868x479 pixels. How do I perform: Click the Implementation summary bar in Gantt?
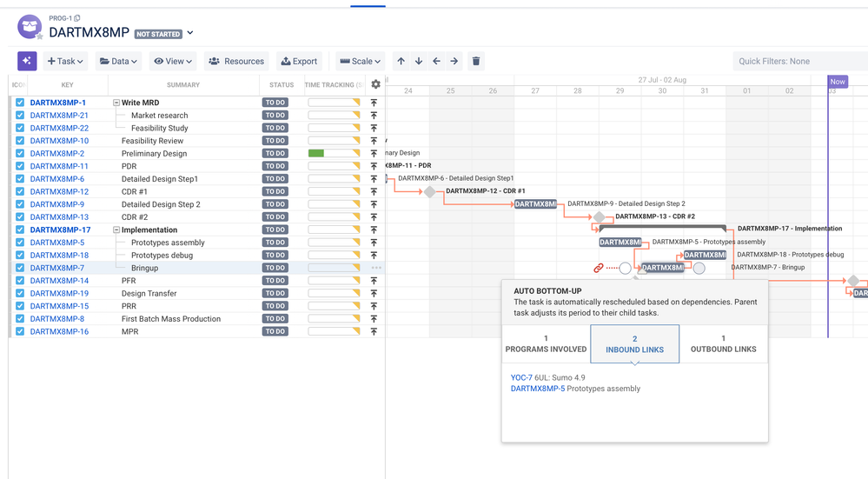[663, 228]
